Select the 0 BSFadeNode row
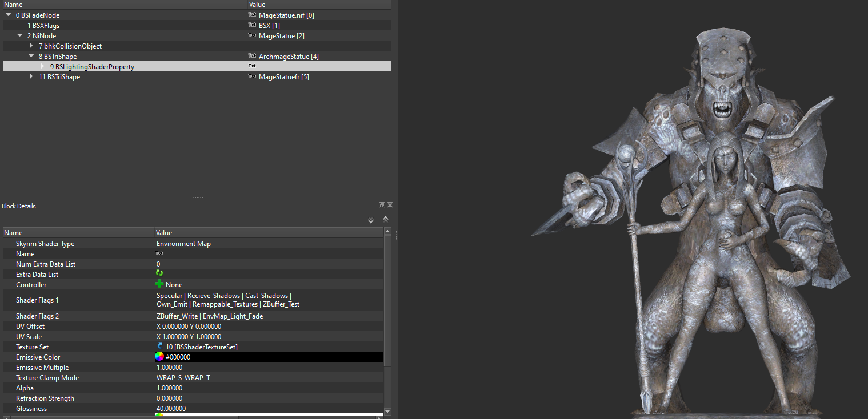868x419 pixels. (197, 15)
